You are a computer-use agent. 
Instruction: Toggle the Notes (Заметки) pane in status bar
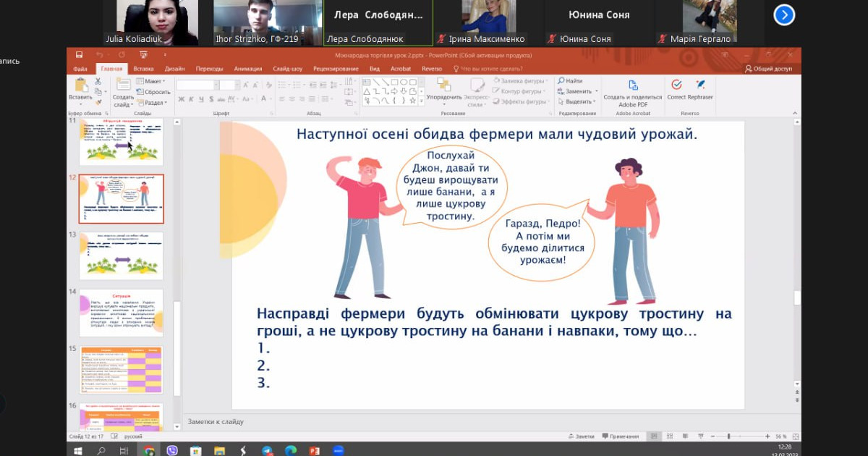[582, 436]
